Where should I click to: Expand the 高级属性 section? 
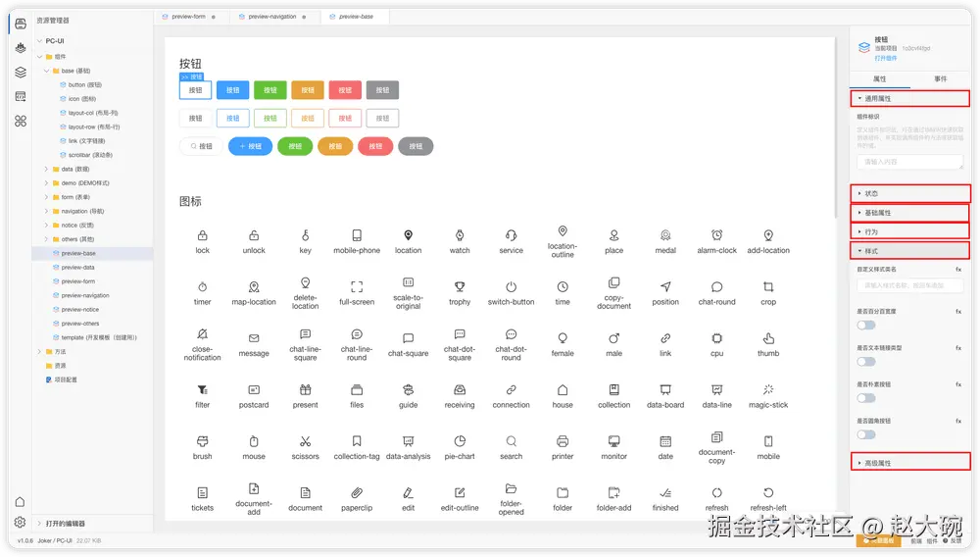click(910, 463)
